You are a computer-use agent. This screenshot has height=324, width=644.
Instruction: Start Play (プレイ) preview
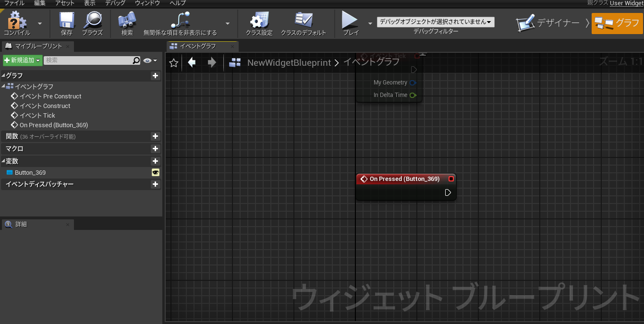point(351,23)
